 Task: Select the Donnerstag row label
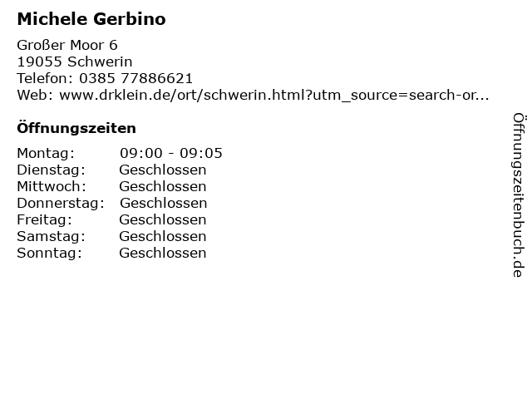click(61, 203)
